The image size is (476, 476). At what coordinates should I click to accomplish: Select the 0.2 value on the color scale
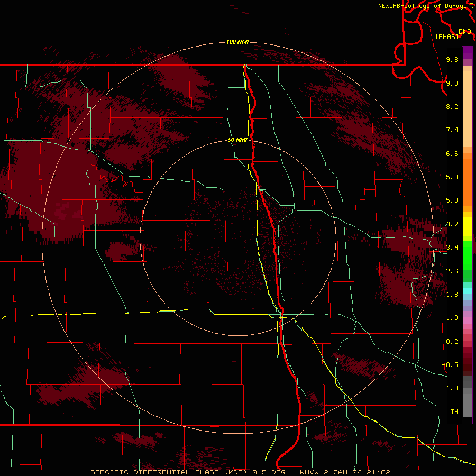coord(452,342)
